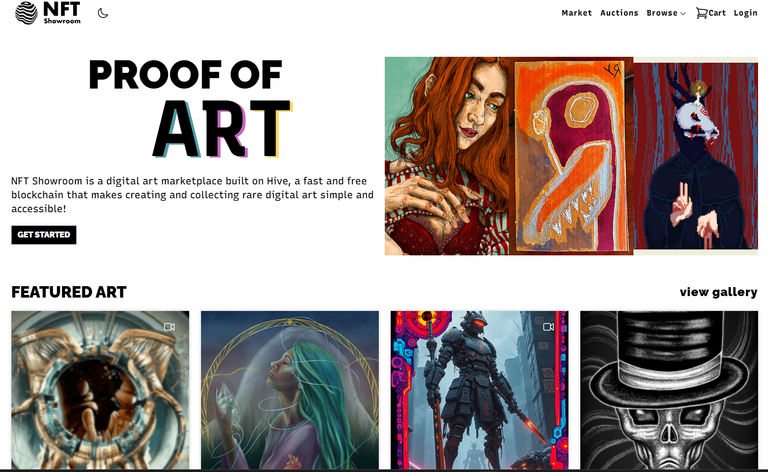Open the red-haired woman hero artwork
The width and height of the screenshot is (768, 472).
click(x=447, y=156)
